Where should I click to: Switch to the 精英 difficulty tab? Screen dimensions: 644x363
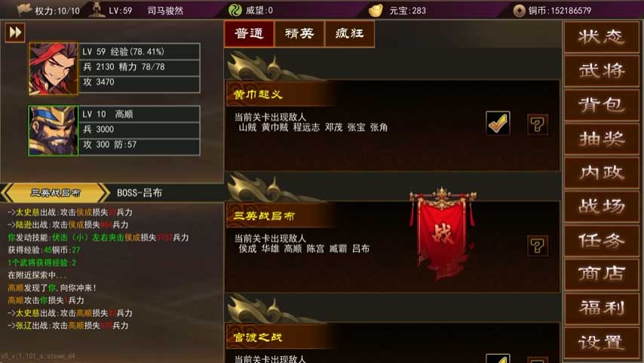click(299, 34)
